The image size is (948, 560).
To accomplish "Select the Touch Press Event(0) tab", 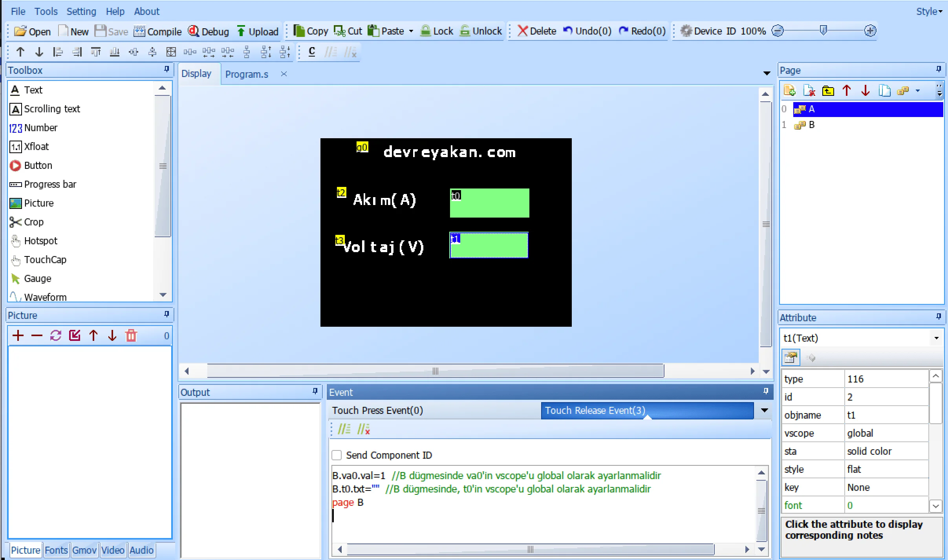I will [377, 410].
